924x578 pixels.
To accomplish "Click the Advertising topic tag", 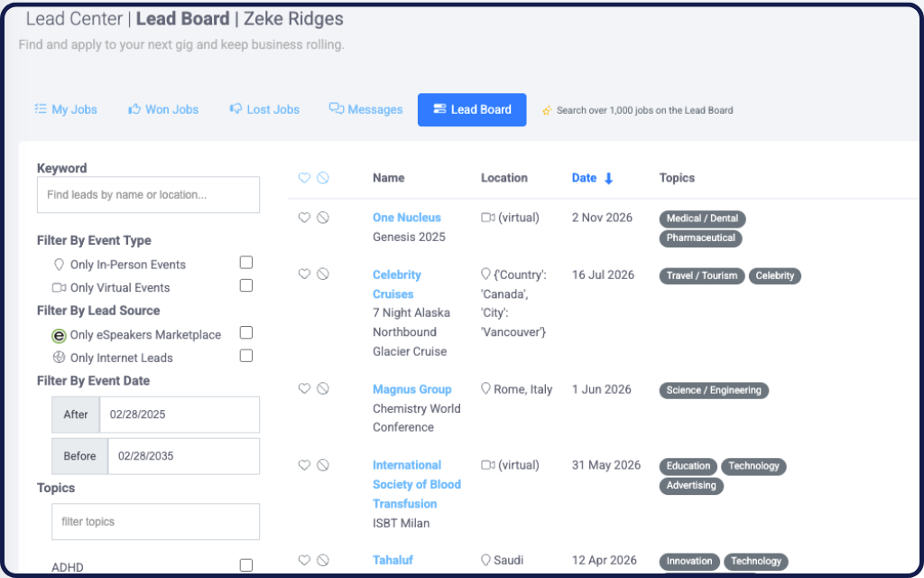I will pyautogui.click(x=691, y=486).
